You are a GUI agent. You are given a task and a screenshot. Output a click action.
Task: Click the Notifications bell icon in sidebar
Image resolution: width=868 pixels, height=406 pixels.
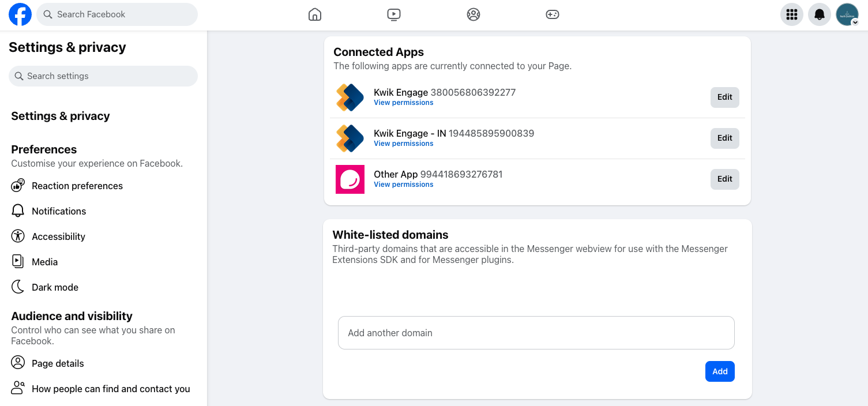18,211
